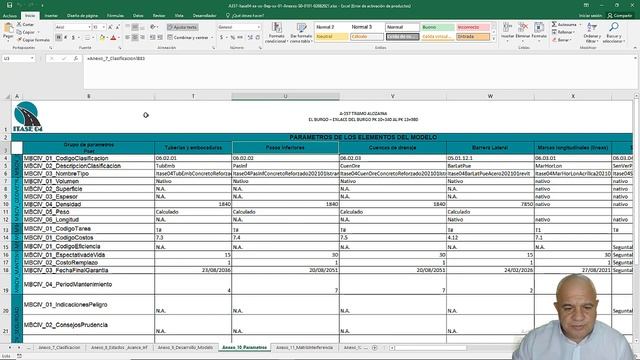Screen dimensions: 640x360
Task: Switch to Datos ribbon tab
Action: pyautogui.click(x=138, y=16)
